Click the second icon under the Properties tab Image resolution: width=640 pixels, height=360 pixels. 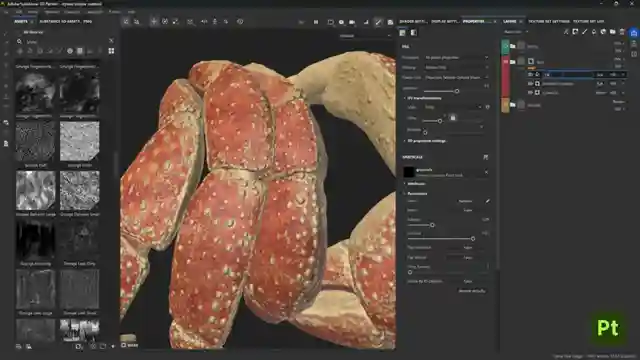click(413, 33)
